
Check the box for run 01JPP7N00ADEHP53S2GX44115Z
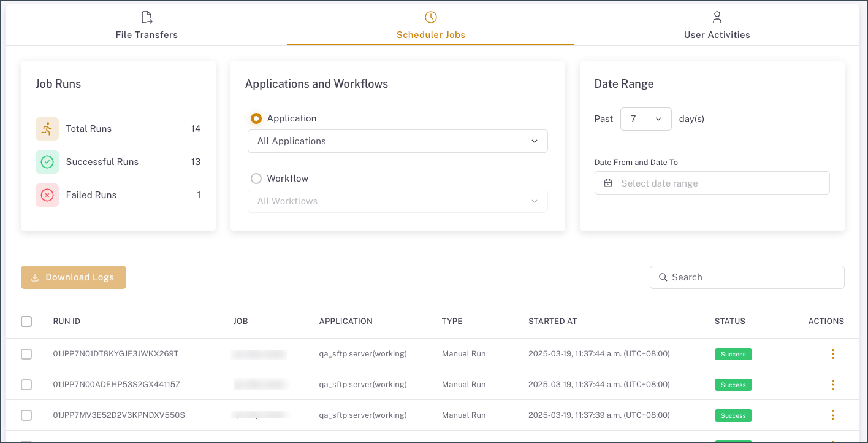pyautogui.click(x=26, y=385)
